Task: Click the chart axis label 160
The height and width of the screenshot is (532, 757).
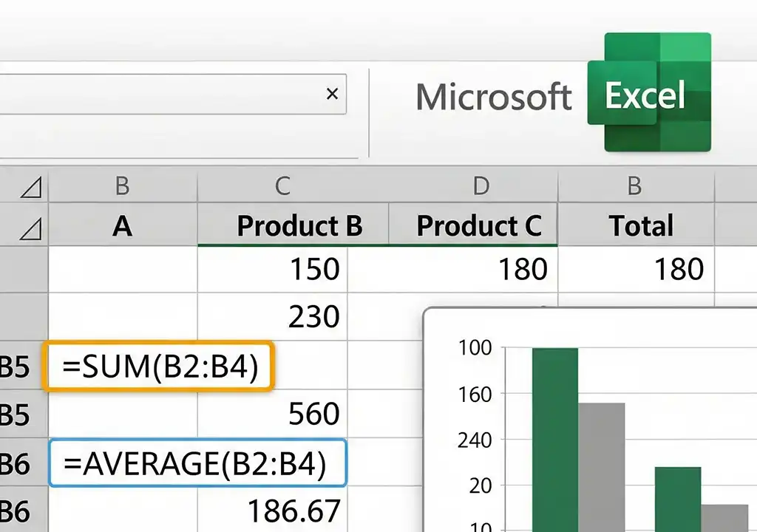Action: [475, 395]
